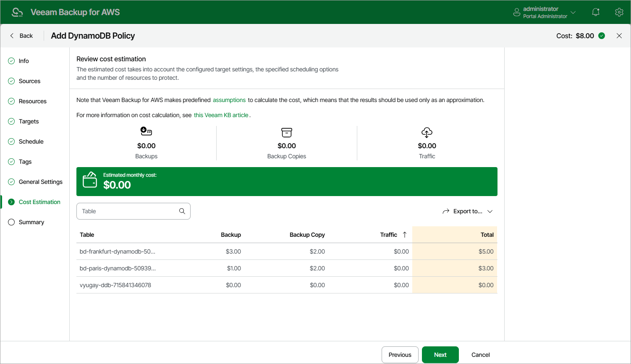Click the Estimated monthly cost $0.00 value
Viewport: 631px width, 364px height.
117,185
